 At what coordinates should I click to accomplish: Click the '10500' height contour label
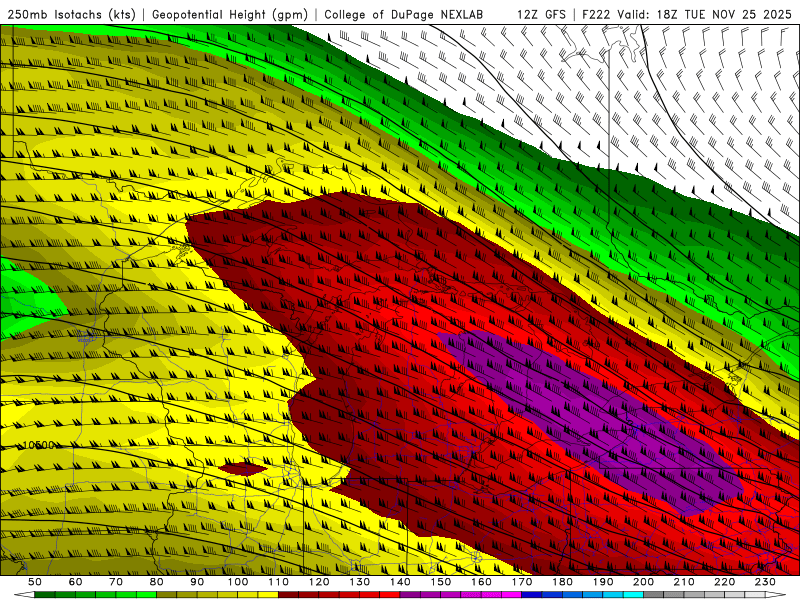click(39, 445)
